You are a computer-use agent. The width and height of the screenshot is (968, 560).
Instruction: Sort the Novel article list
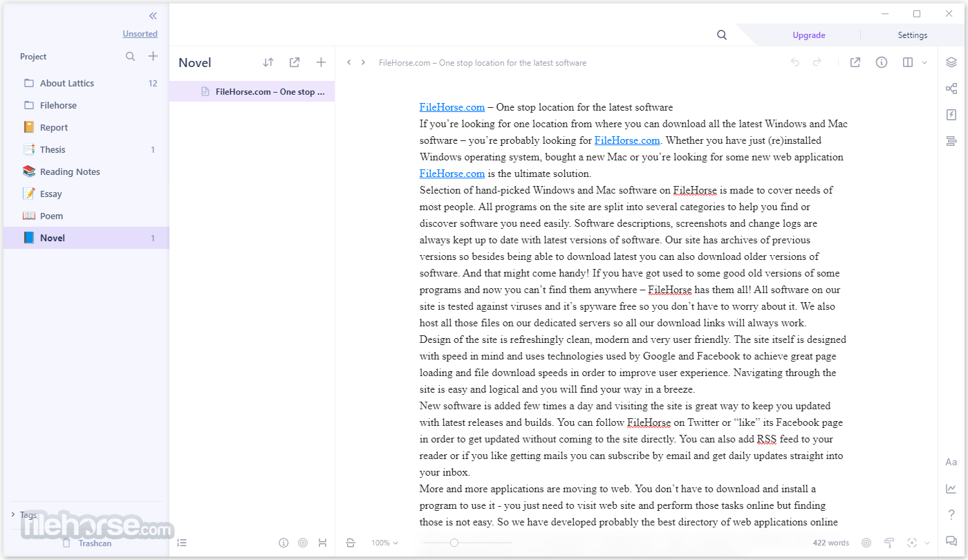point(268,62)
